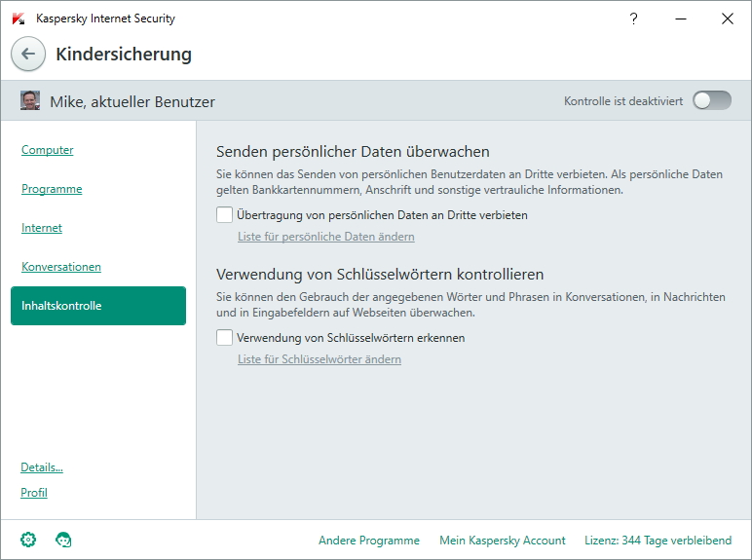Screen dimensions: 752x560
Task: Click 'Liste für persönliche Daten ändern' link
Action: coord(326,237)
